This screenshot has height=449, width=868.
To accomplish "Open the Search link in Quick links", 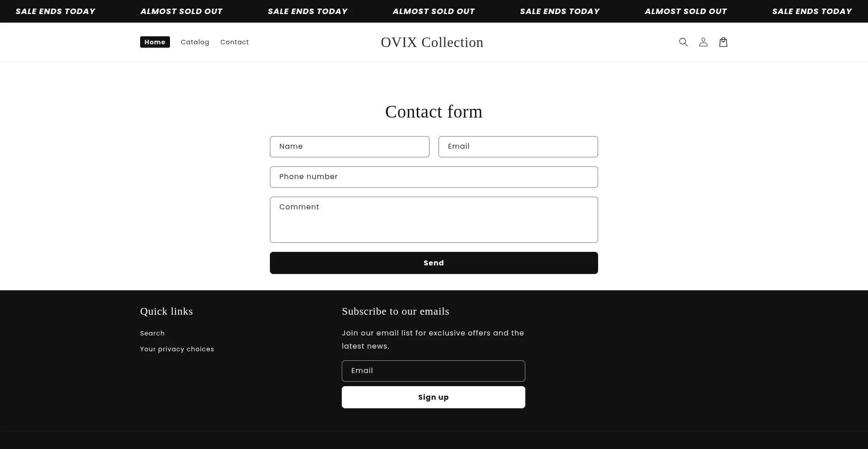I will pos(152,333).
